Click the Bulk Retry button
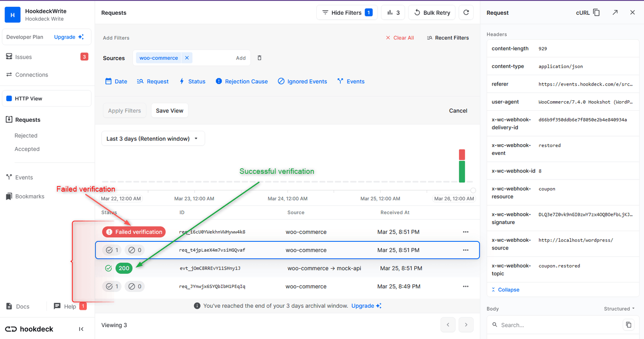The height and width of the screenshot is (339, 644). (432, 12)
